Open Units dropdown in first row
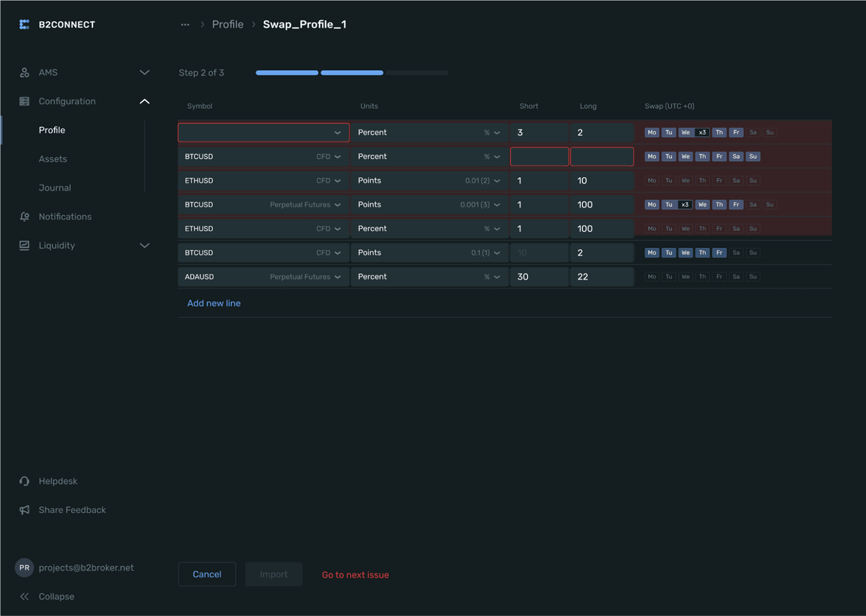Image resolution: width=866 pixels, height=616 pixels. [430, 132]
